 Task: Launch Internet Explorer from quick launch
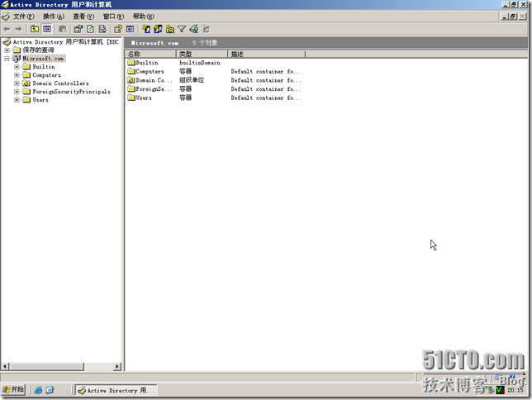[38, 390]
